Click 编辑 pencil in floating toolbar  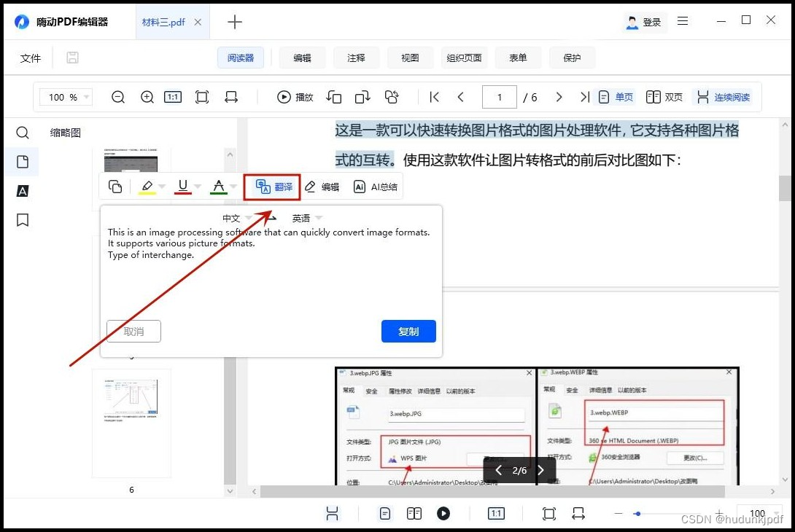coord(322,187)
